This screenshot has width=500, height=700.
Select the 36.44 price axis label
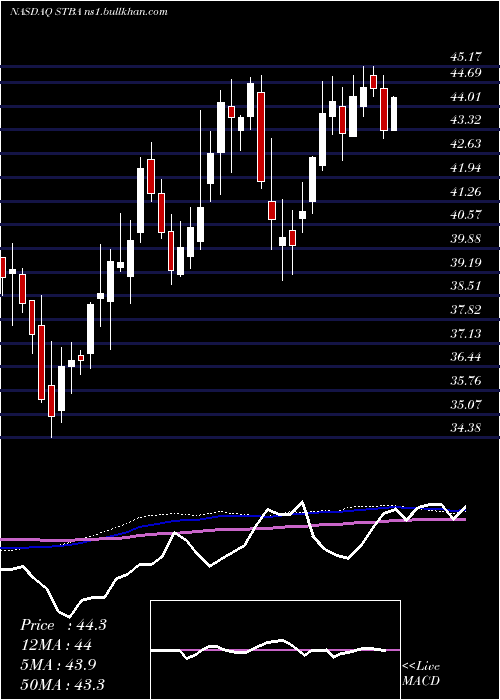pos(465,357)
